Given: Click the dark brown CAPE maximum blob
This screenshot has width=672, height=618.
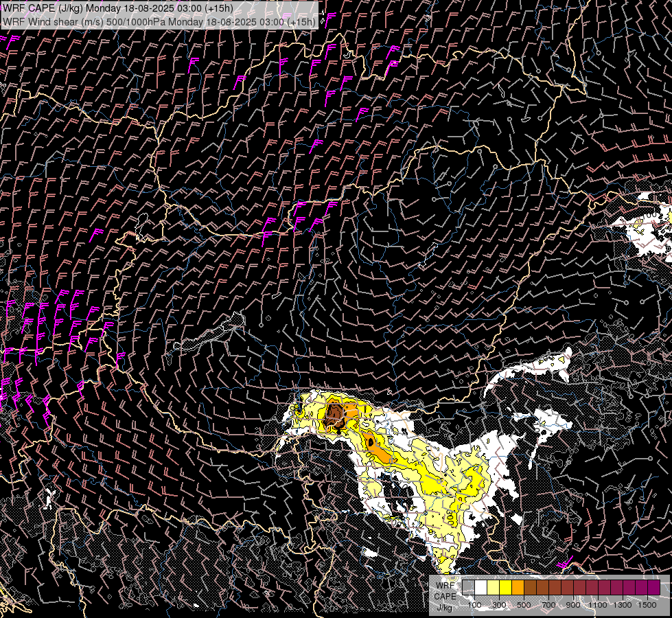Looking at the screenshot, I should pyautogui.click(x=335, y=415).
